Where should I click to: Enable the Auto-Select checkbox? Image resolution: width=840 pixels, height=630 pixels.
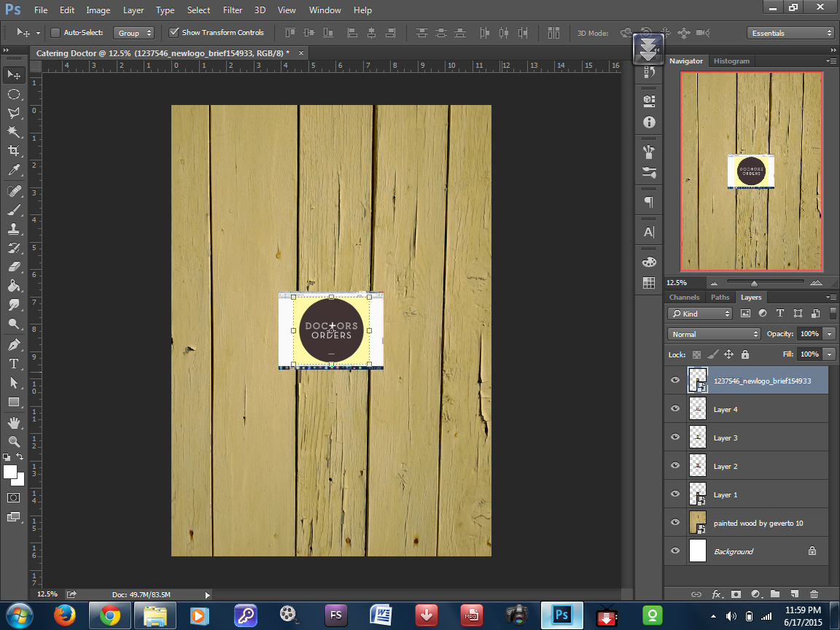[55, 33]
